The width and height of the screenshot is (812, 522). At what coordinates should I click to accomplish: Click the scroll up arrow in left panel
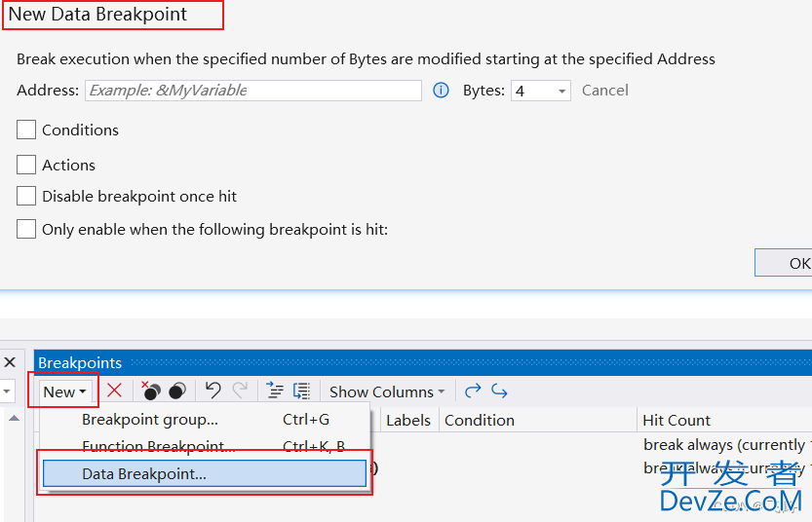coord(14,418)
